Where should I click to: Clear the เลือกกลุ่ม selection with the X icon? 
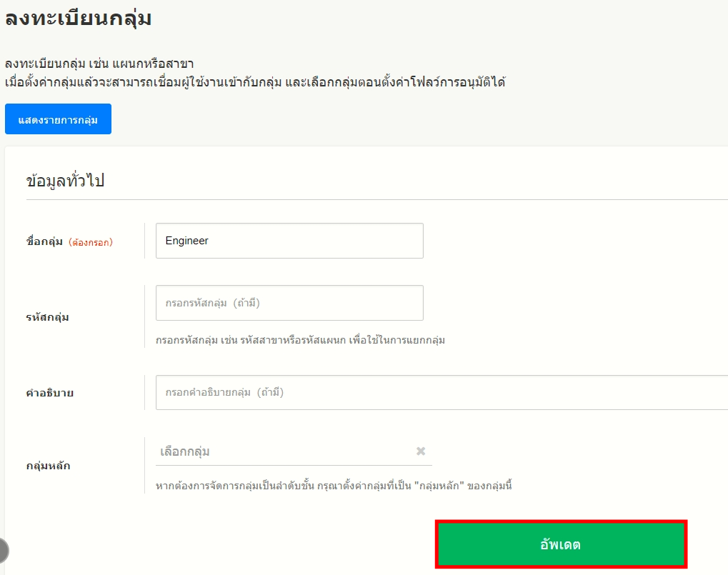click(421, 451)
